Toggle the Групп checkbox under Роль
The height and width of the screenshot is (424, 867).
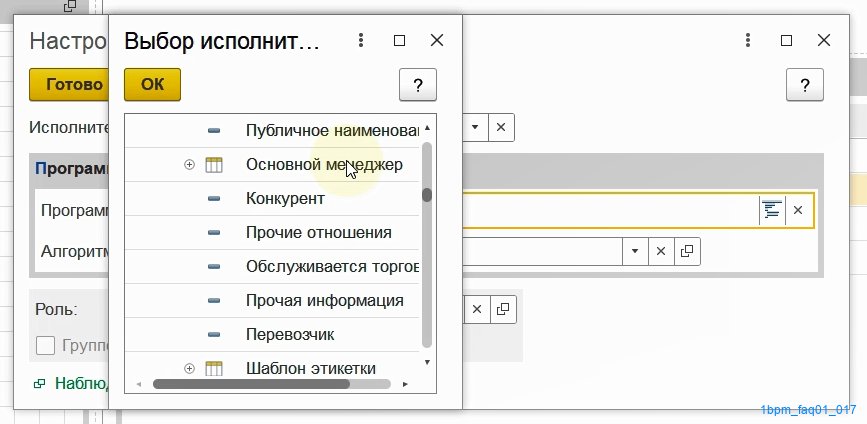pos(45,346)
